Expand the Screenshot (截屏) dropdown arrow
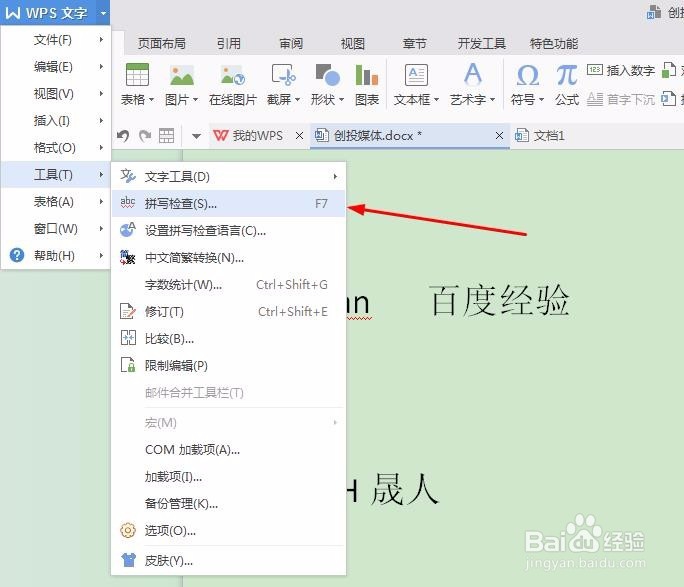 coord(298,99)
